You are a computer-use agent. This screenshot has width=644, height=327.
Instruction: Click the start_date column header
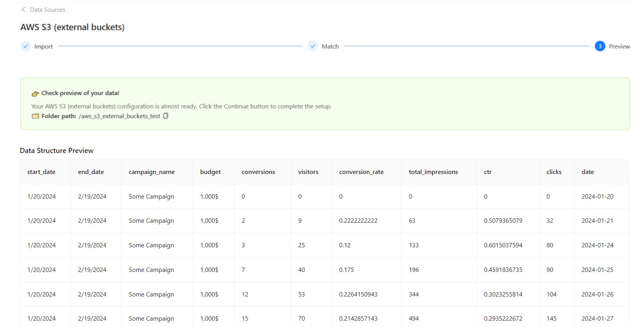click(41, 172)
